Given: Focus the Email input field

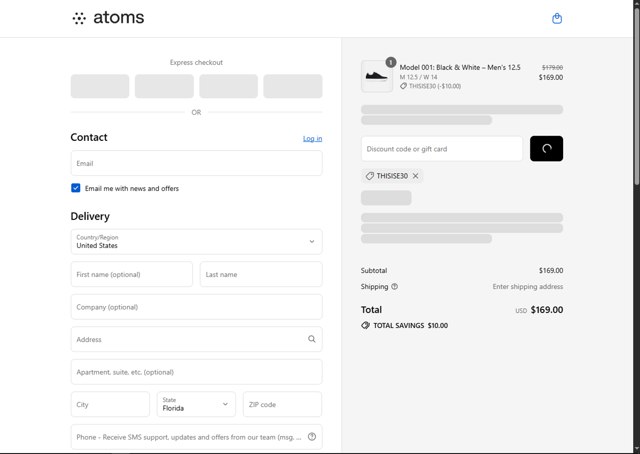Looking at the screenshot, I should (196, 163).
